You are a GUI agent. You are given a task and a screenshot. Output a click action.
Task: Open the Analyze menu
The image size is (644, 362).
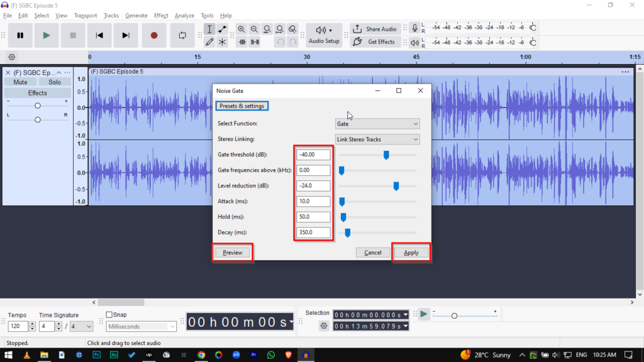point(184,15)
